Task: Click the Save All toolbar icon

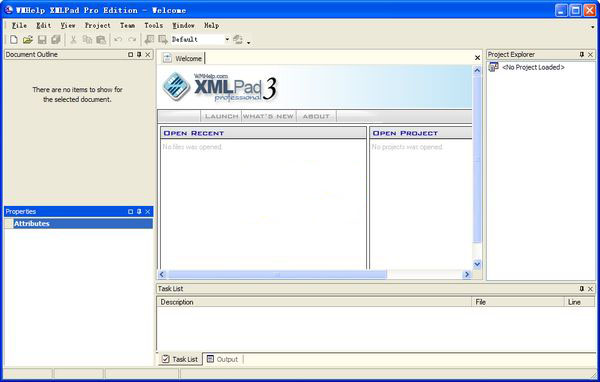Action: pos(56,39)
